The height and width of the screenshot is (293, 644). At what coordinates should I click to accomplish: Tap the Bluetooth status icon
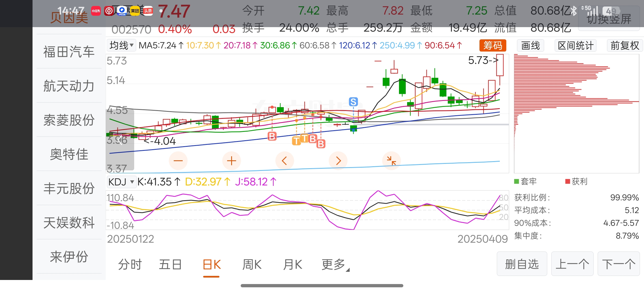[574, 11]
